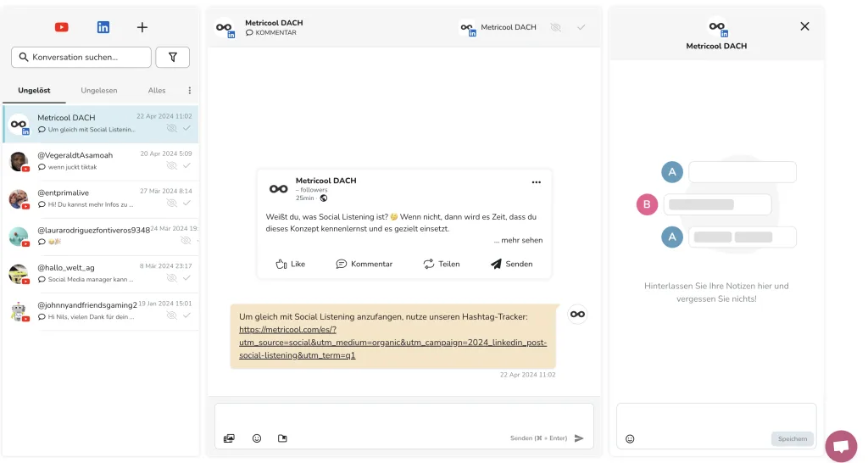Open @entprimalive conversation
868x463 pixels.
click(x=101, y=198)
